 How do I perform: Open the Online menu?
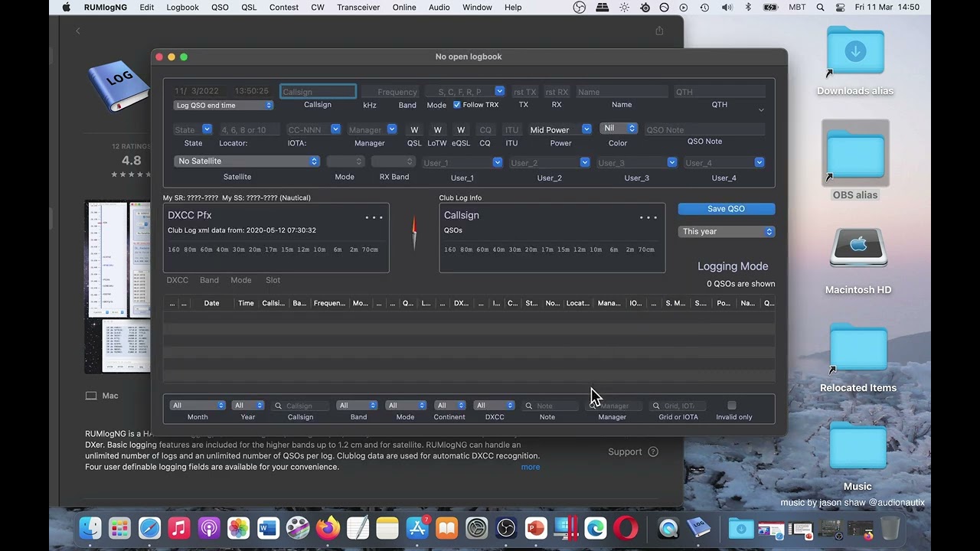coord(404,8)
